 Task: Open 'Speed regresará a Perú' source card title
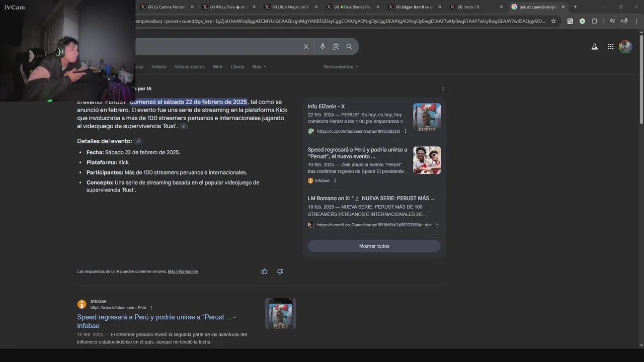tap(358, 153)
